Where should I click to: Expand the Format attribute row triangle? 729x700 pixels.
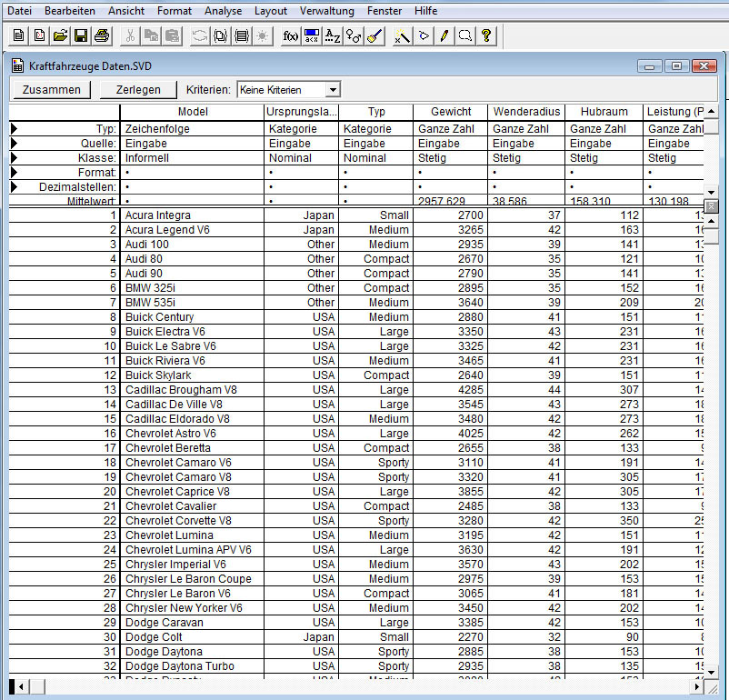(14, 172)
